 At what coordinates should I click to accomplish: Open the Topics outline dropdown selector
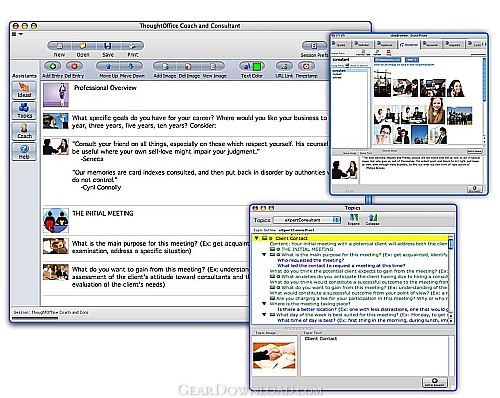tap(307, 220)
